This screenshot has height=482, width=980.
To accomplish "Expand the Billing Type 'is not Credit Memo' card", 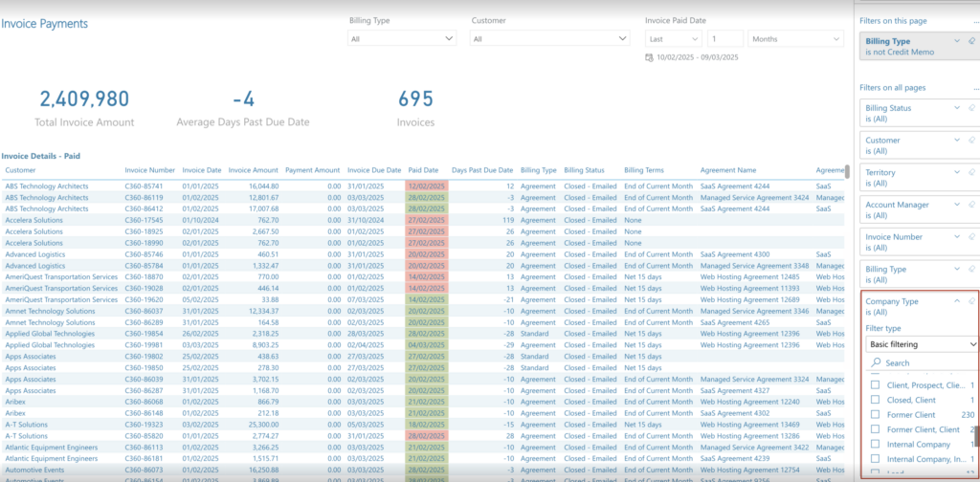I will click(x=957, y=40).
